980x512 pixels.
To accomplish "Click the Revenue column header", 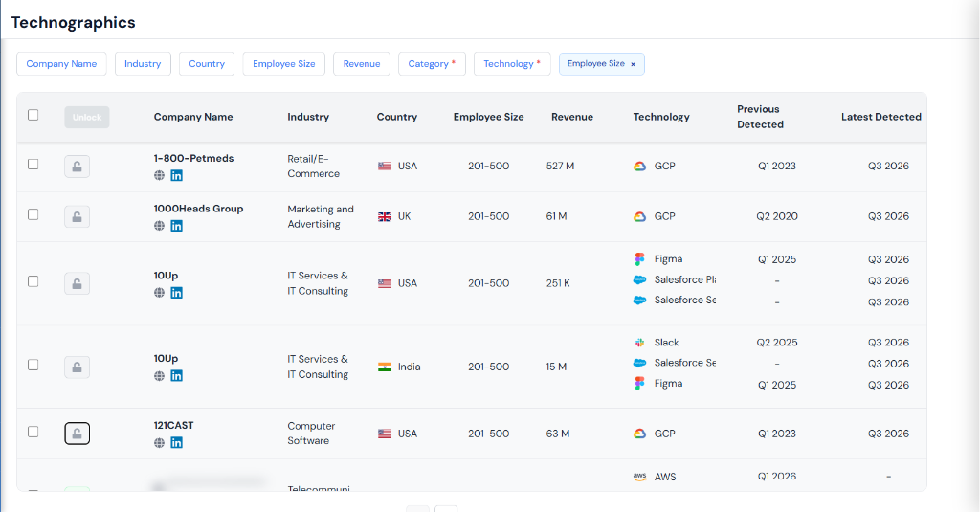I will (x=572, y=117).
